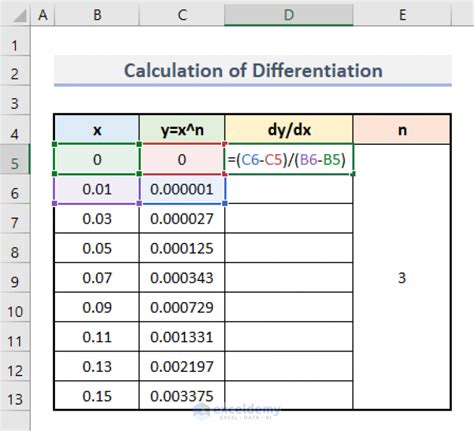474x431 pixels.
Task: Click the formula cell =(C6-C5)/(B6-B5)
Action: [289, 159]
